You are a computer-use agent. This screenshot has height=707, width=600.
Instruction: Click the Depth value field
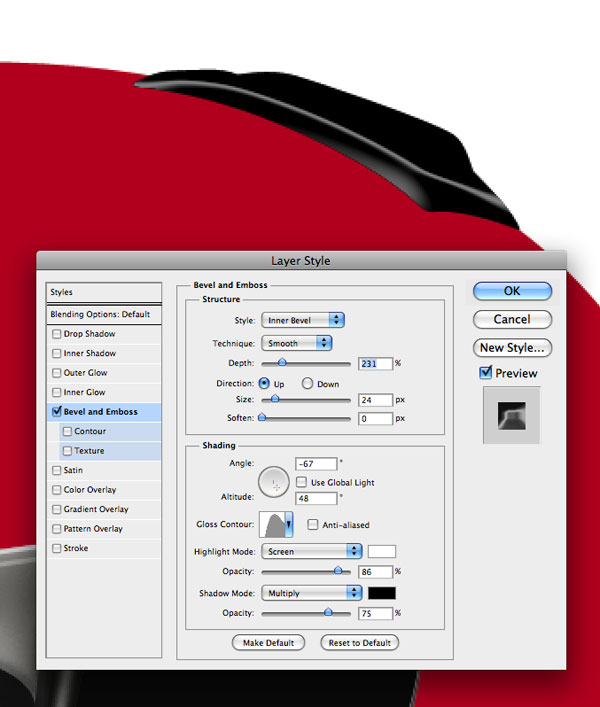pos(376,363)
